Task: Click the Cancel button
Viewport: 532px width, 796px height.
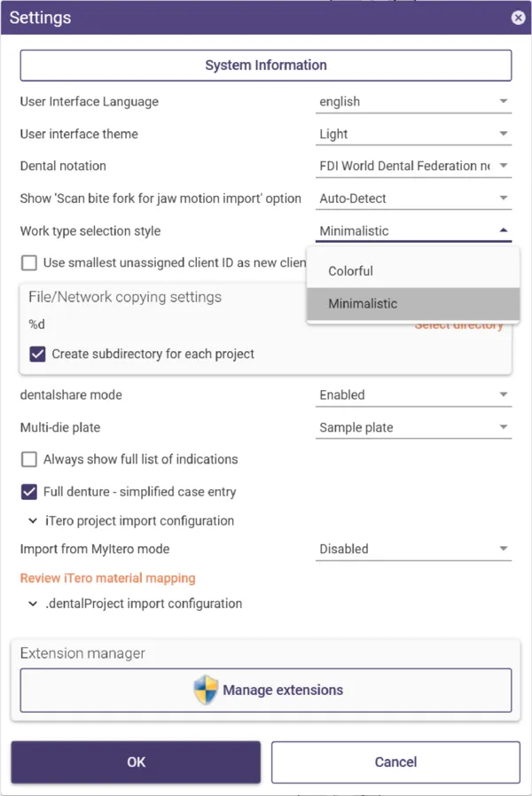Action: 395,762
